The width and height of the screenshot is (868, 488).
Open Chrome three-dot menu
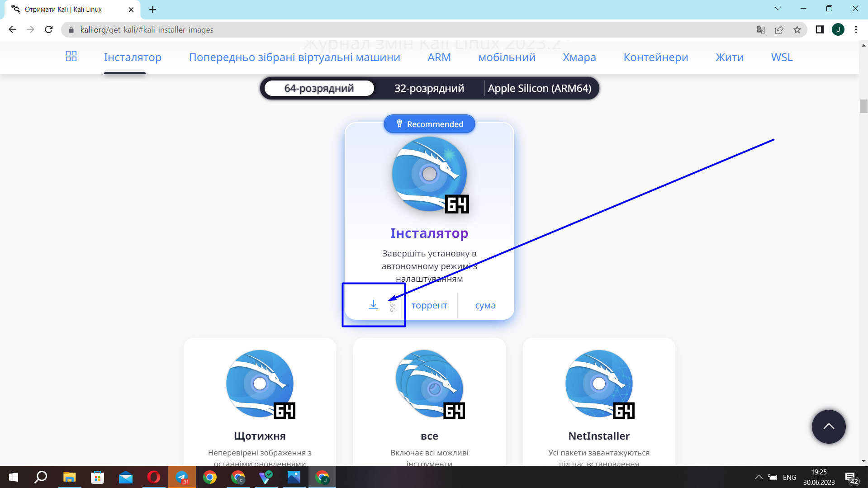pos(856,30)
